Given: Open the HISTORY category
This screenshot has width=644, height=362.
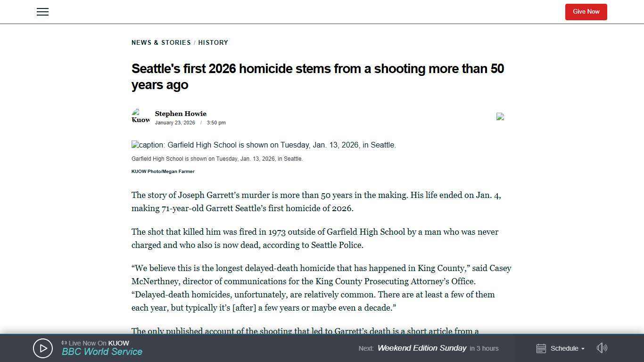Looking at the screenshot, I should (x=213, y=42).
